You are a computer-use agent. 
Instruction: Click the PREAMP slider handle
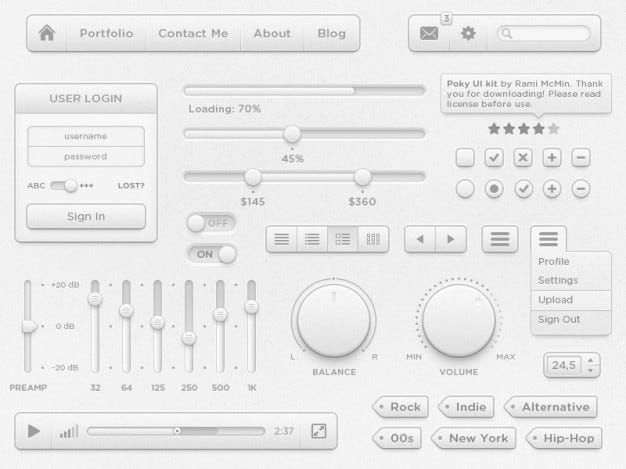click(29, 326)
